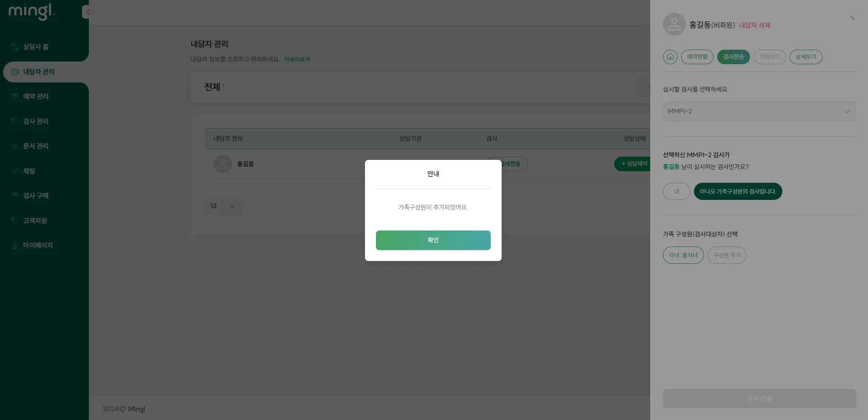This screenshot has width=868, height=420.
Task: Select 아니오 가족구성원의 검사입니다 option
Action: 738,191
